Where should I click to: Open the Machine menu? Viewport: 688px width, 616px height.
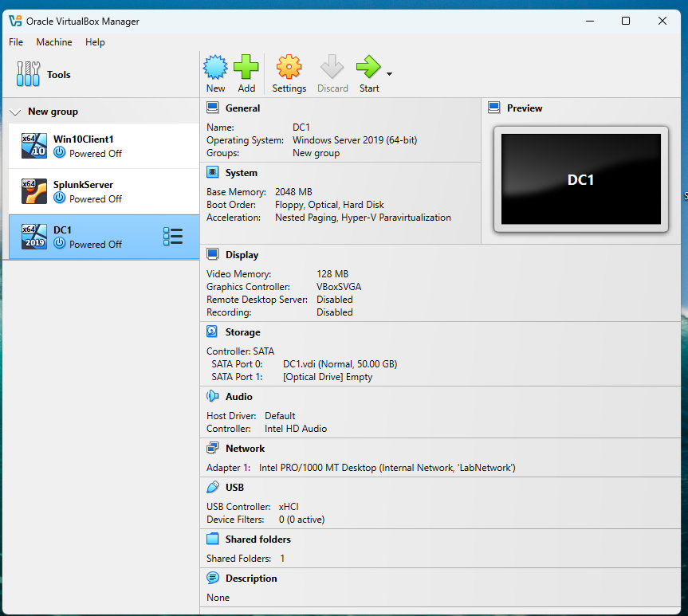click(x=54, y=42)
